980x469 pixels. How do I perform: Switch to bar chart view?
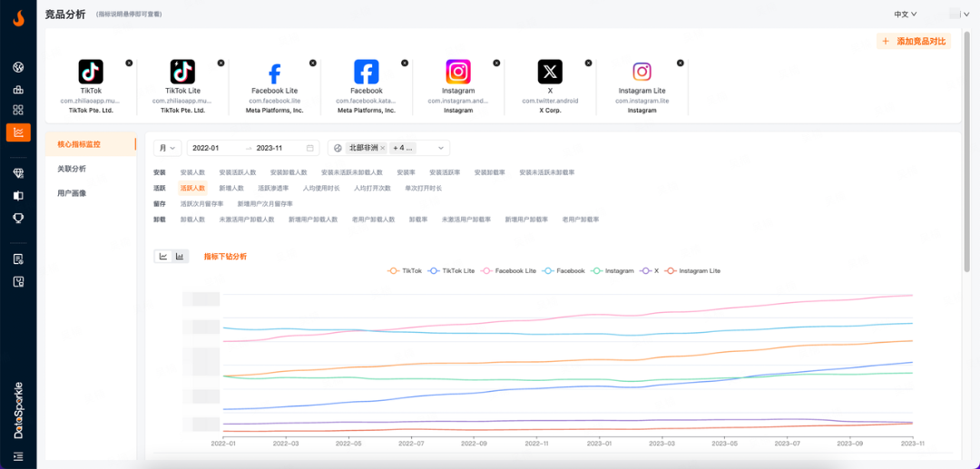coord(180,257)
